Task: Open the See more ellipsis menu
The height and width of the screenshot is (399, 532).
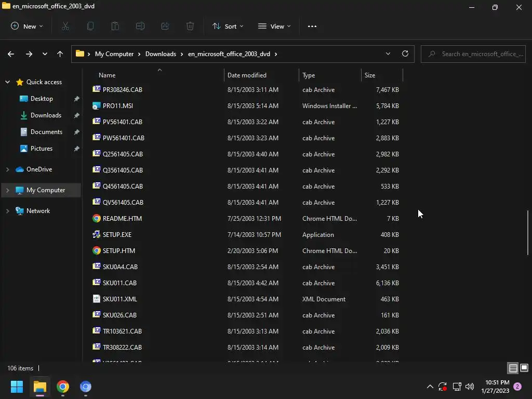Action: [312, 26]
